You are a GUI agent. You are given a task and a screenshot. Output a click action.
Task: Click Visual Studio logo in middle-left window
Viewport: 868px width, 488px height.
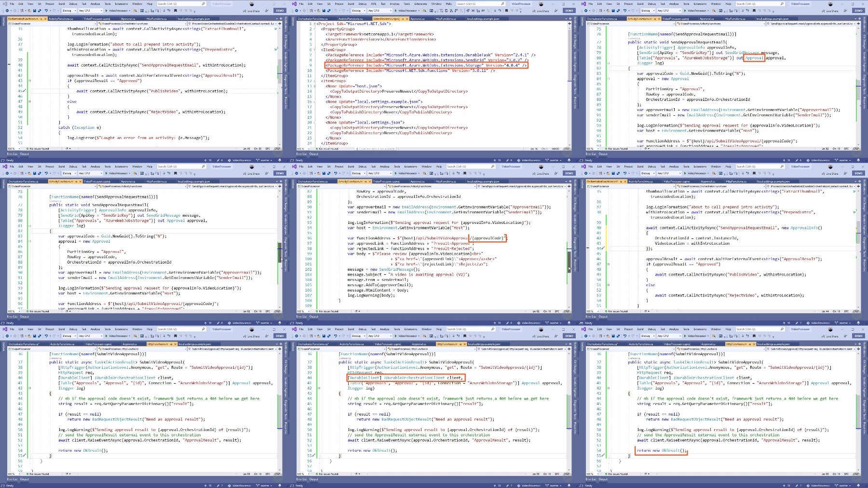pos(5,167)
